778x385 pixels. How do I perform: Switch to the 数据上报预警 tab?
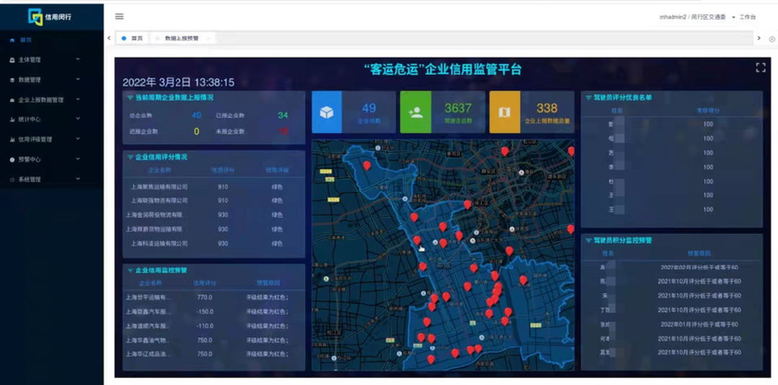[x=182, y=38]
